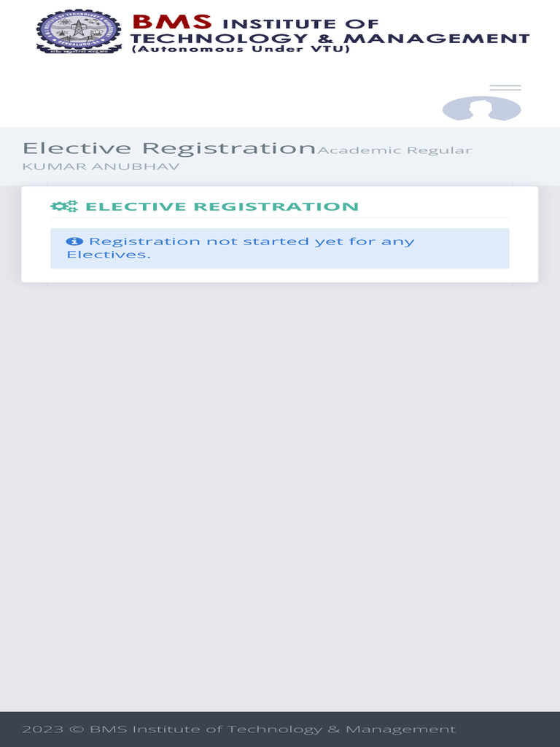Click the empty gray area below card
560x747 pixels.
click(x=280, y=474)
